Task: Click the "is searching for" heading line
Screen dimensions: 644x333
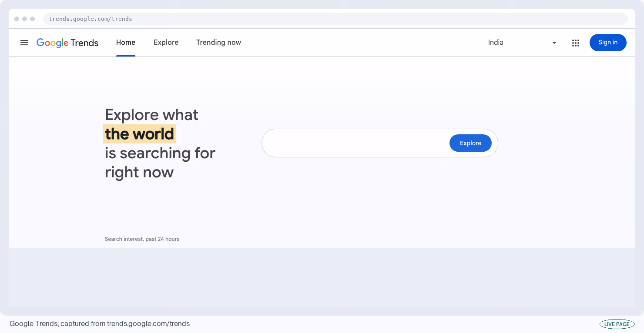Action: [160, 153]
